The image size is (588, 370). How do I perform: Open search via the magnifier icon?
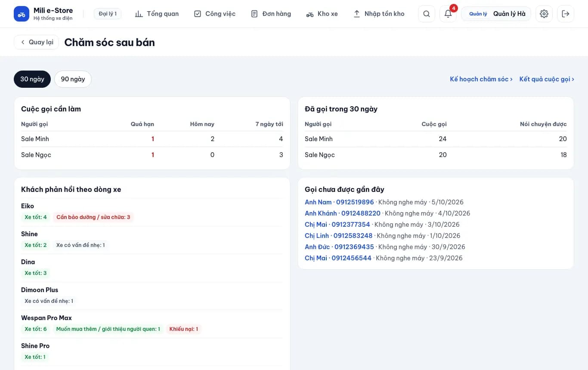click(x=427, y=14)
